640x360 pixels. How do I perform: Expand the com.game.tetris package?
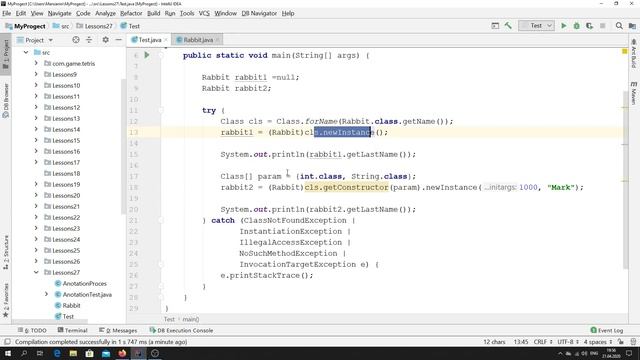click(x=36, y=63)
